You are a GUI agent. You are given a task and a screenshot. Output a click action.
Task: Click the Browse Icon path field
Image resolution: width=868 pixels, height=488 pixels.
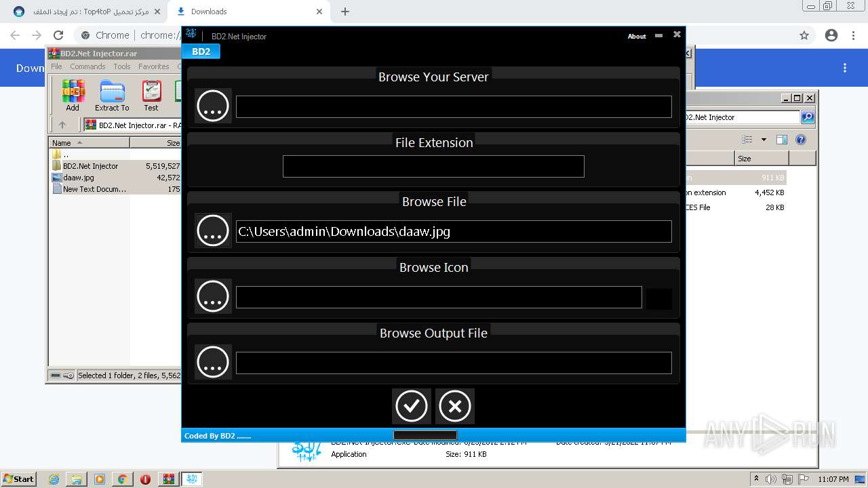click(439, 297)
